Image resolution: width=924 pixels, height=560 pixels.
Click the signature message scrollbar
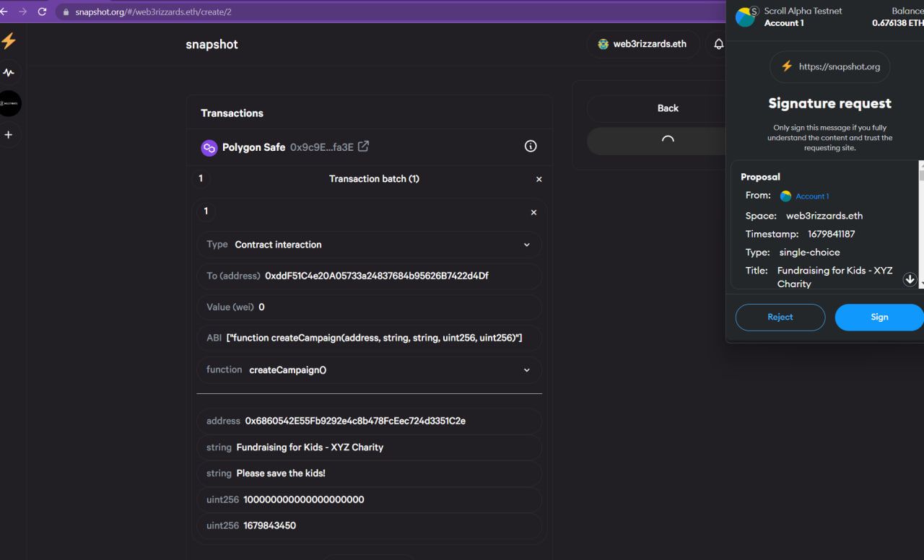click(921, 224)
